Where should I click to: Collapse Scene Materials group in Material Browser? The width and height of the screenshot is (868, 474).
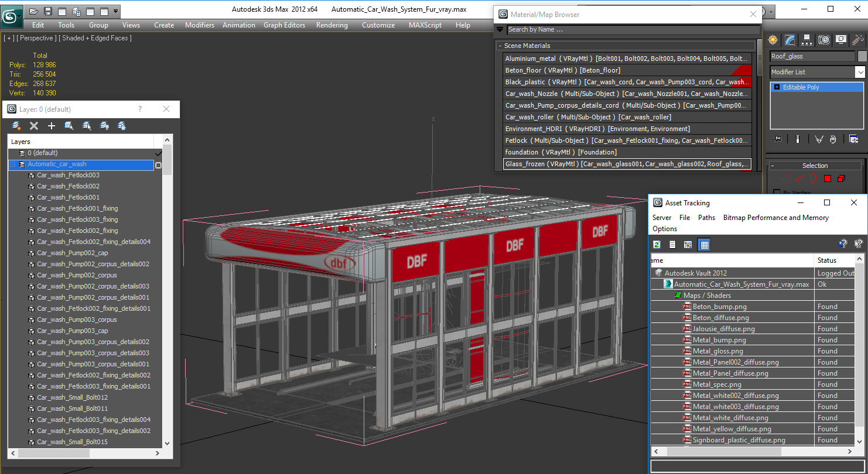(500, 46)
